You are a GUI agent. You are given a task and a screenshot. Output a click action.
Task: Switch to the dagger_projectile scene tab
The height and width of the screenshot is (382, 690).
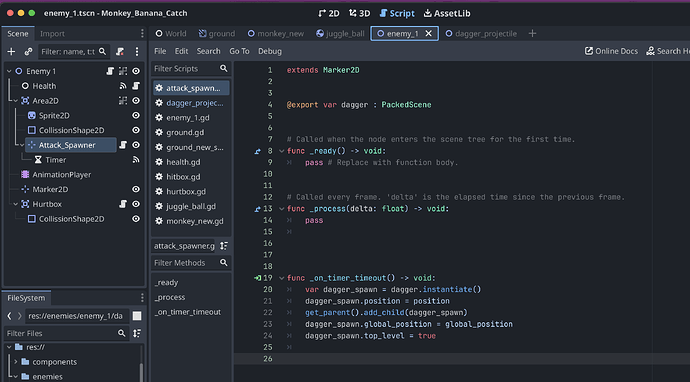(x=481, y=33)
